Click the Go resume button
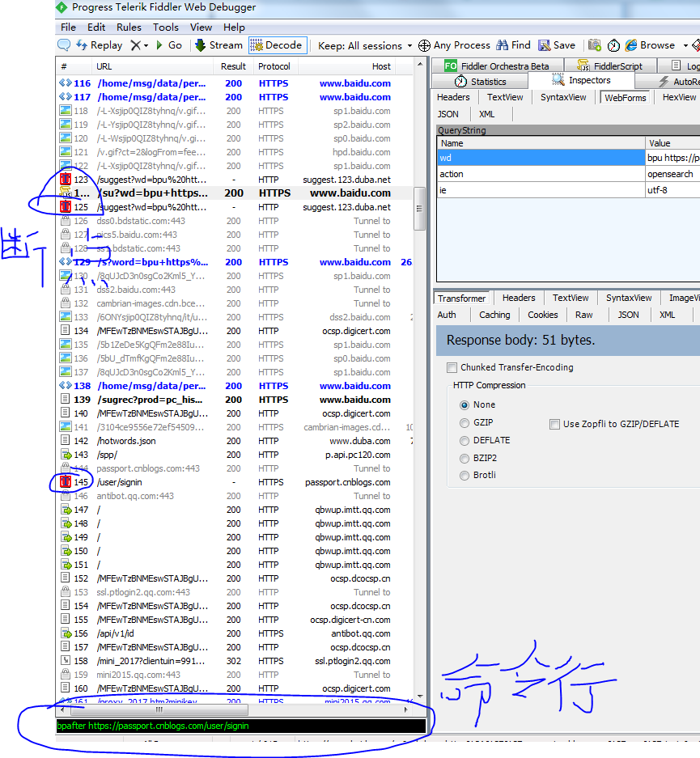The image size is (700, 758). [x=169, y=45]
